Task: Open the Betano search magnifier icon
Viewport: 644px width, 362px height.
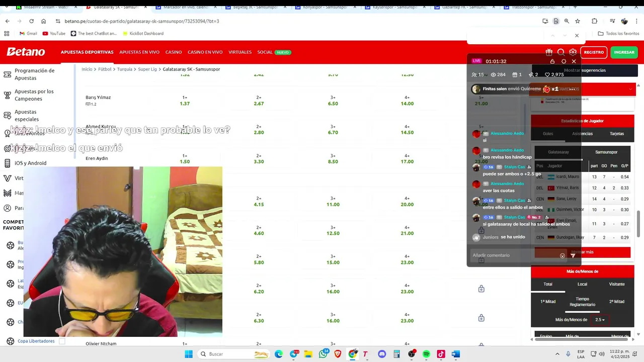Action: [561, 52]
